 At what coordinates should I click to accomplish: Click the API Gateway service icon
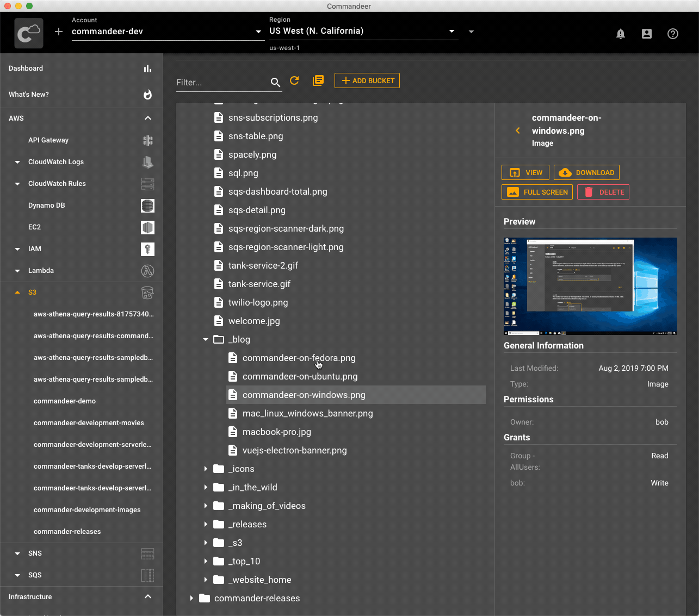click(x=147, y=140)
